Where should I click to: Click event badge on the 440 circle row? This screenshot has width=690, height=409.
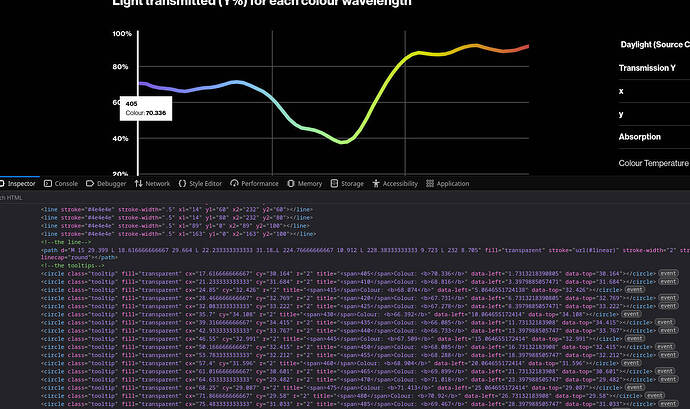coord(668,331)
